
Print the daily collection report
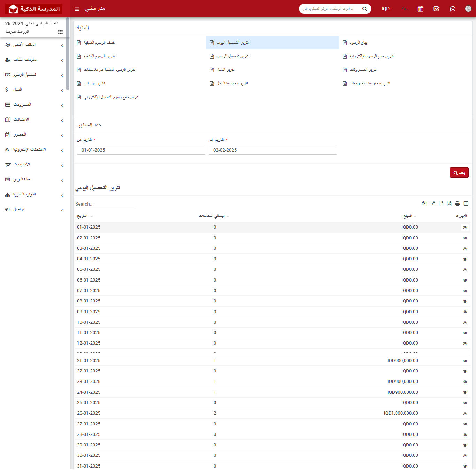(458, 204)
